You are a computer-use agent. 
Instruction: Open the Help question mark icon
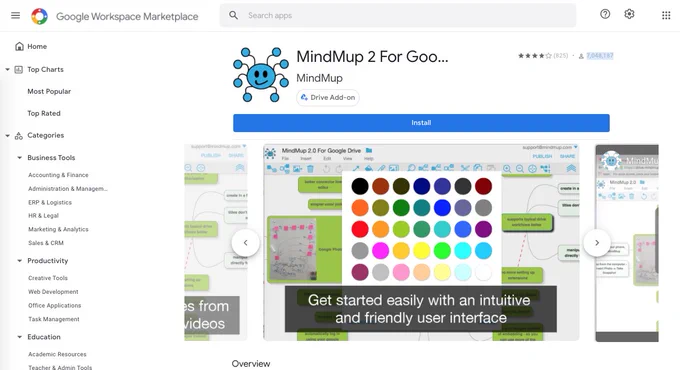(605, 14)
